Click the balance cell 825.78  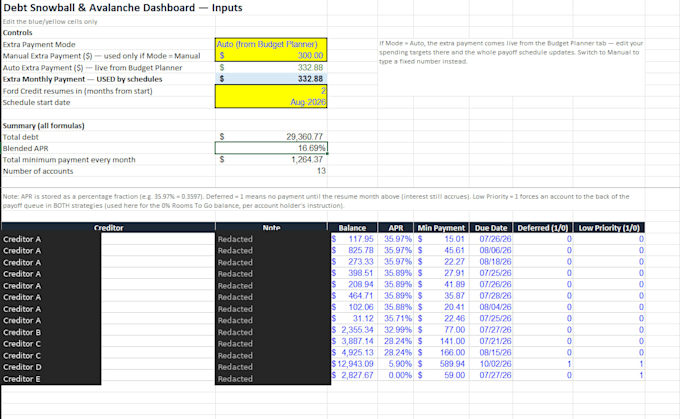(x=352, y=250)
